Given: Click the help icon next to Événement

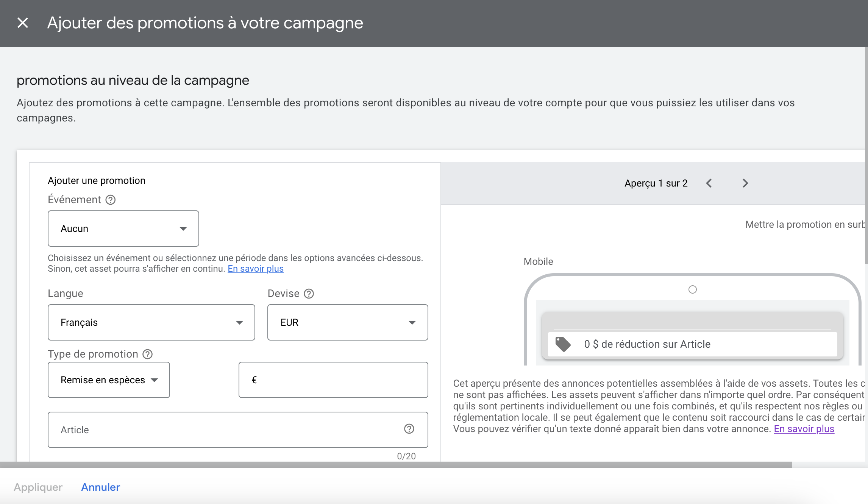Looking at the screenshot, I should click(x=110, y=200).
